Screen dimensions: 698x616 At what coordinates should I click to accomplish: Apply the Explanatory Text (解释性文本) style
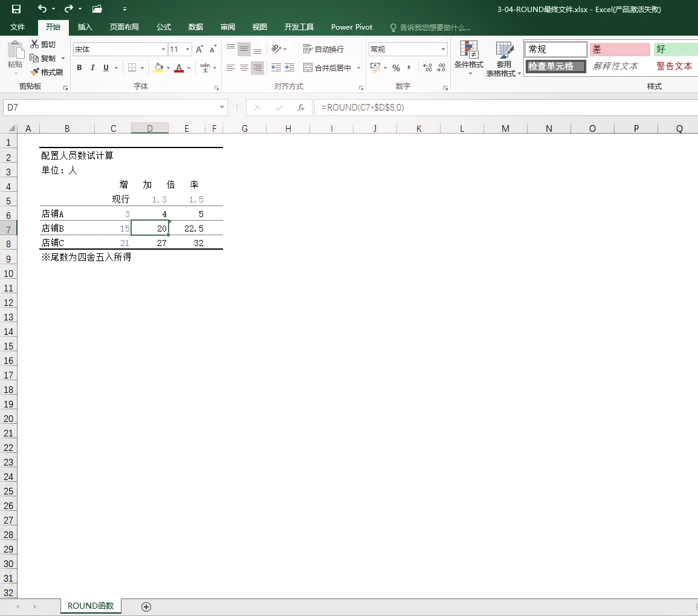(619, 66)
